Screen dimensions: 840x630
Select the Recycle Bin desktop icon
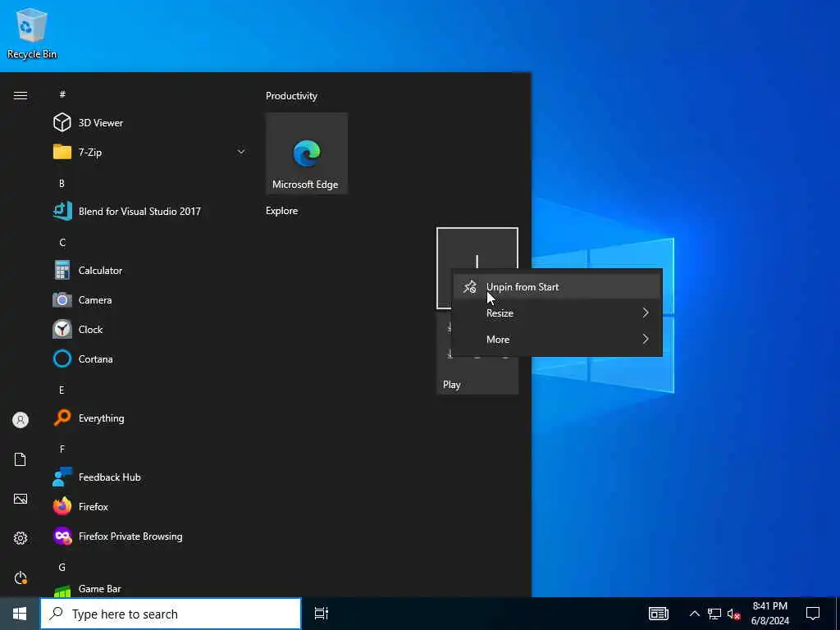32,33
